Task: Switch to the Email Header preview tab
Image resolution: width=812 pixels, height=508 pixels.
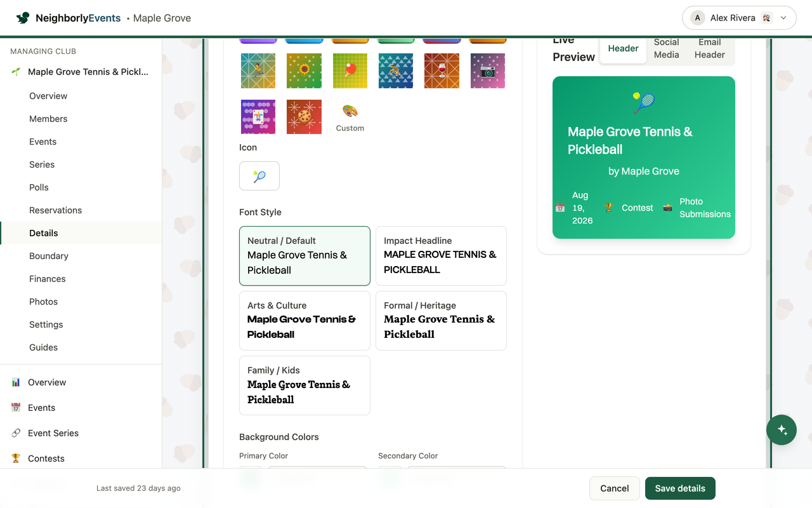Action: click(x=710, y=48)
